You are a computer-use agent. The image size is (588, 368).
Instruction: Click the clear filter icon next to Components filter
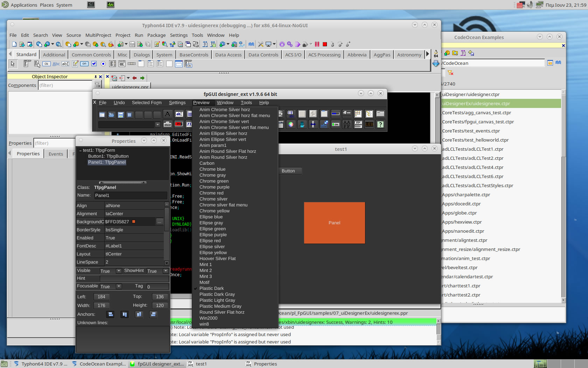click(98, 85)
